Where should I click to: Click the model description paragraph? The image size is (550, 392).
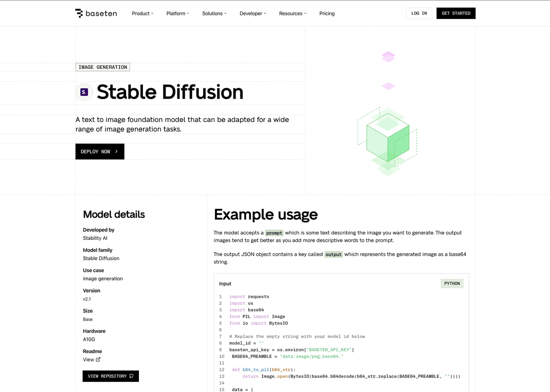click(182, 125)
